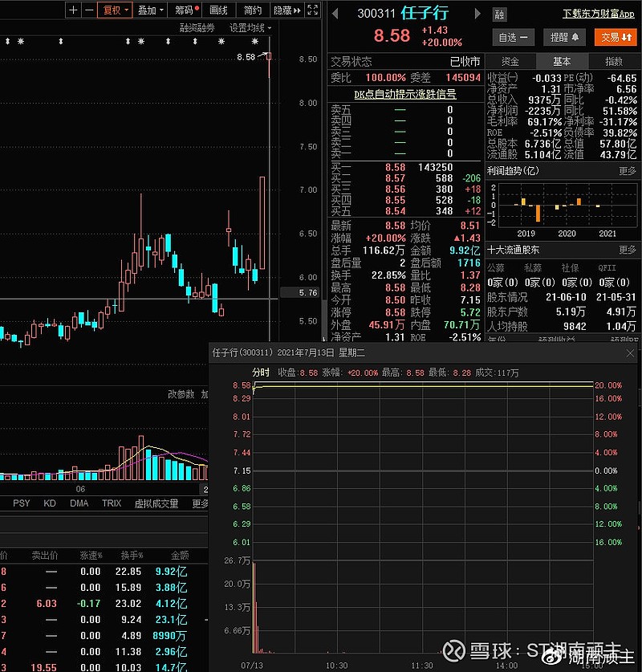
Task: Select list row with 卖出价 6.03
Action: tap(104, 604)
